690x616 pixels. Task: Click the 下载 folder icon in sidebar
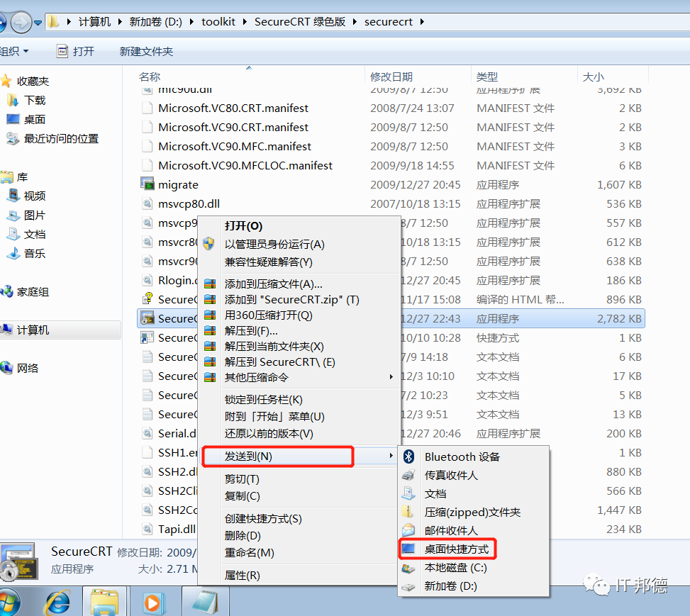13,101
